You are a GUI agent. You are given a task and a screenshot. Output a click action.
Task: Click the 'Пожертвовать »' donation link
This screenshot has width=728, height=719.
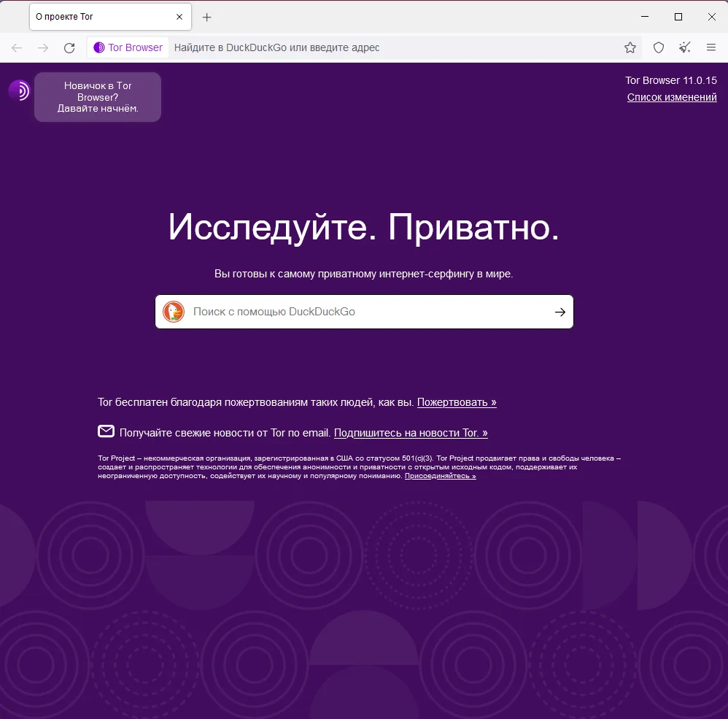(x=457, y=402)
